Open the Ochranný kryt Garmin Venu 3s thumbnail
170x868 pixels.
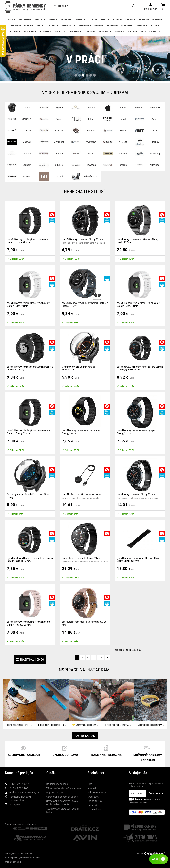click(85, 347)
